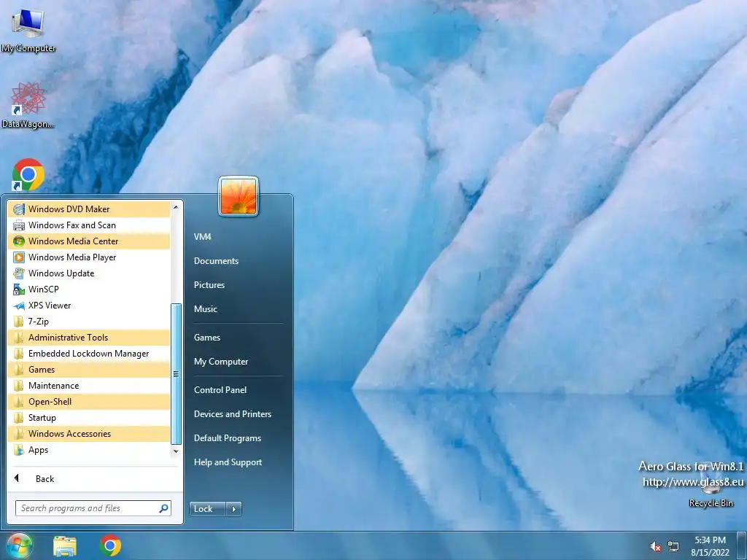
Task: Open My Computer from the start menu
Action: [x=220, y=362]
